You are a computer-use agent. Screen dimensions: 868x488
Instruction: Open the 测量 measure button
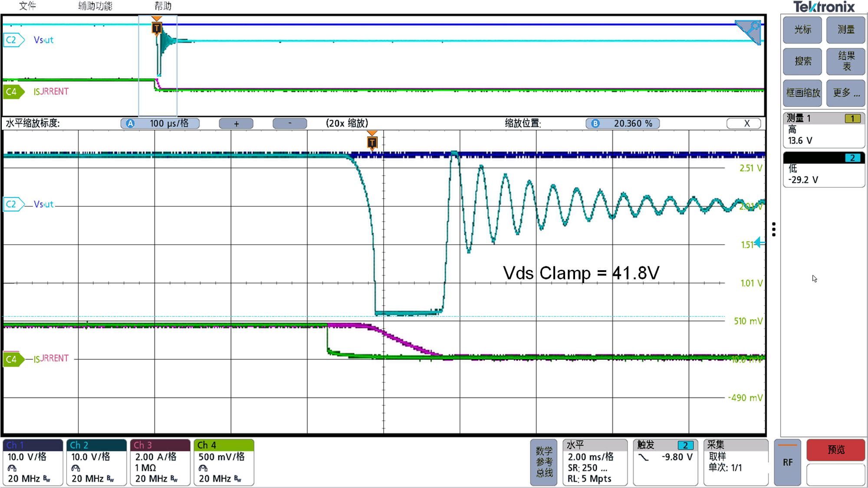coord(846,29)
